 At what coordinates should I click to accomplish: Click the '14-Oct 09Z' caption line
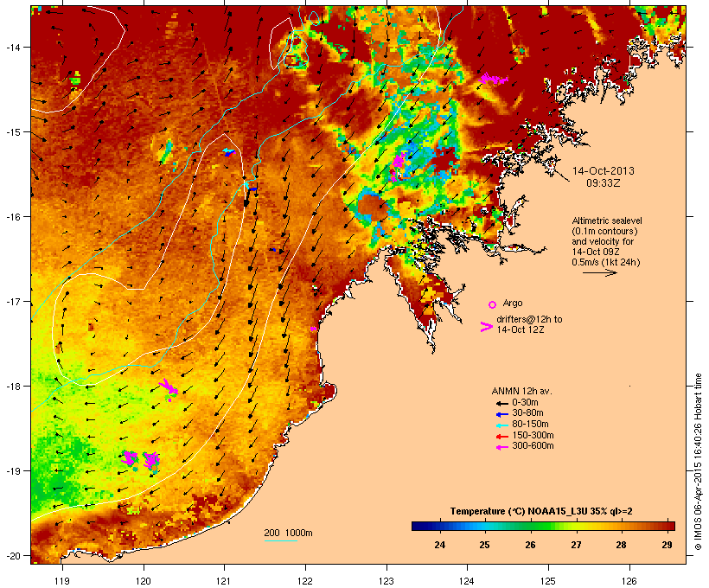point(596,252)
